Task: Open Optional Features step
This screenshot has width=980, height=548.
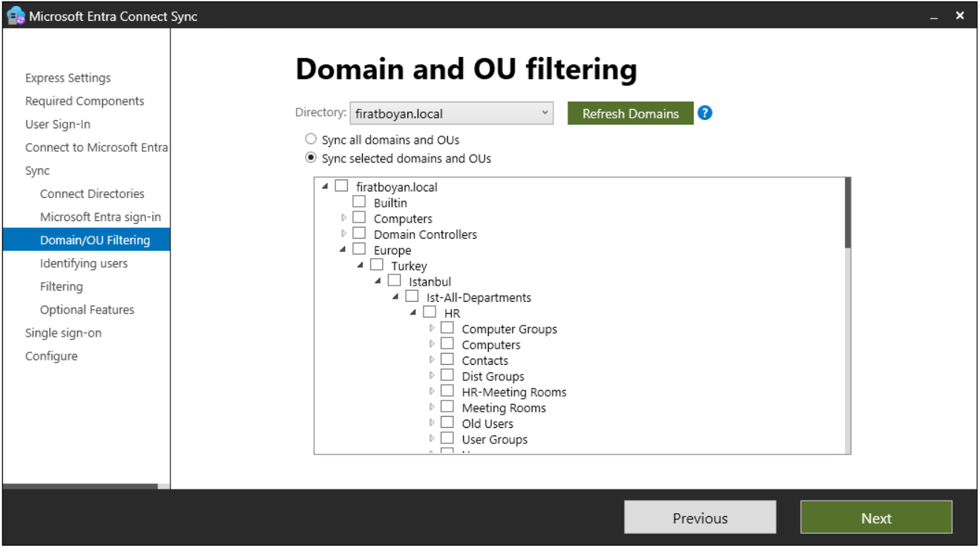Action: 87,309
